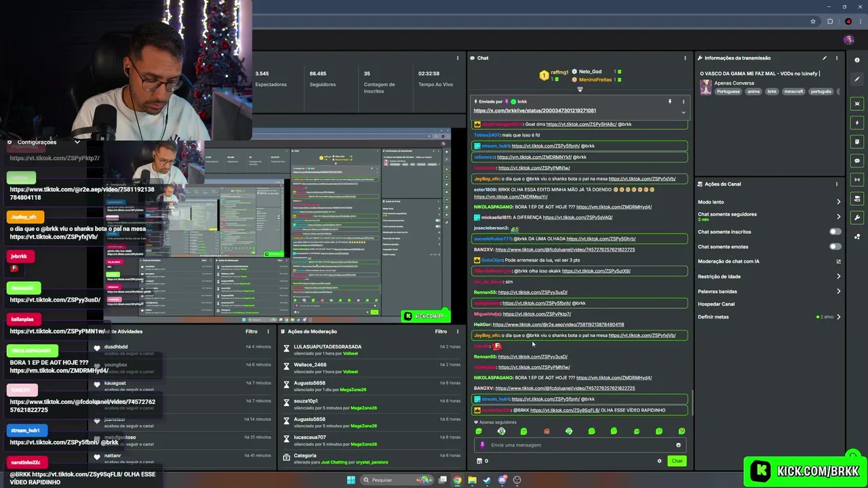
Task: Click into Envie uma mensagem field
Action: click(x=578, y=445)
